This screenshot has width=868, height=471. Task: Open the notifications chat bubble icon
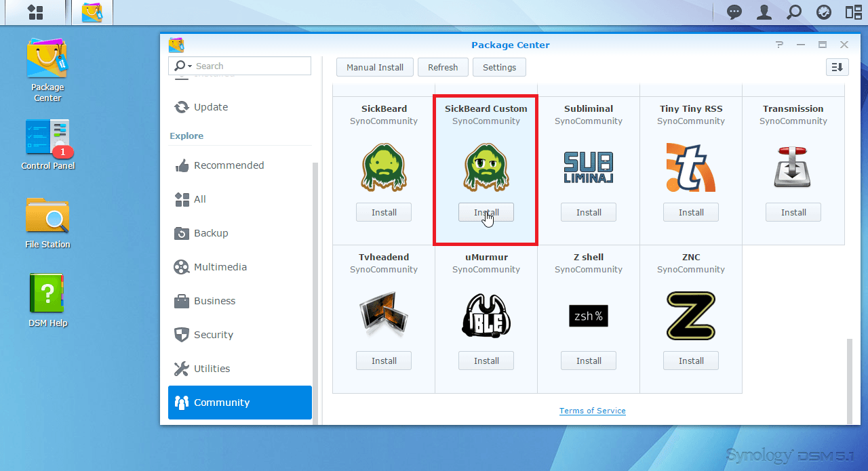click(x=734, y=12)
